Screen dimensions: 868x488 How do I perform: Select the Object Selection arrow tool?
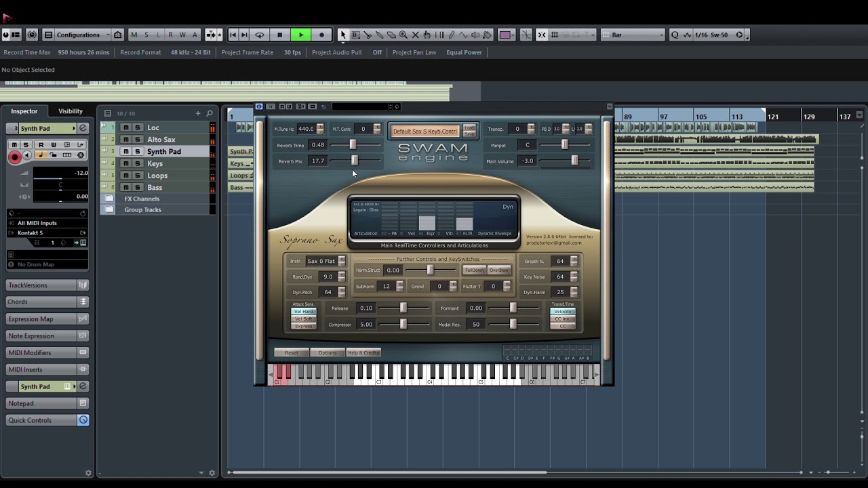343,35
